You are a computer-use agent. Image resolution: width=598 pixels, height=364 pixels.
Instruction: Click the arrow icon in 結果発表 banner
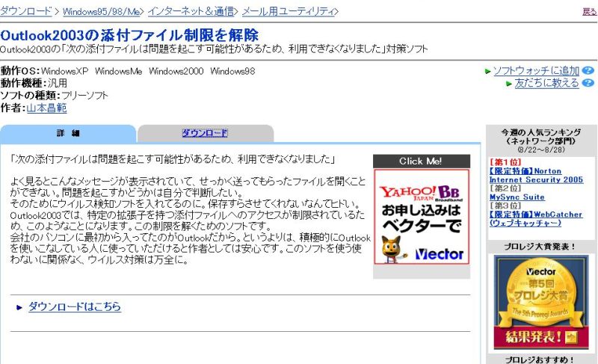pyautogui.click(x=571, y=337)
